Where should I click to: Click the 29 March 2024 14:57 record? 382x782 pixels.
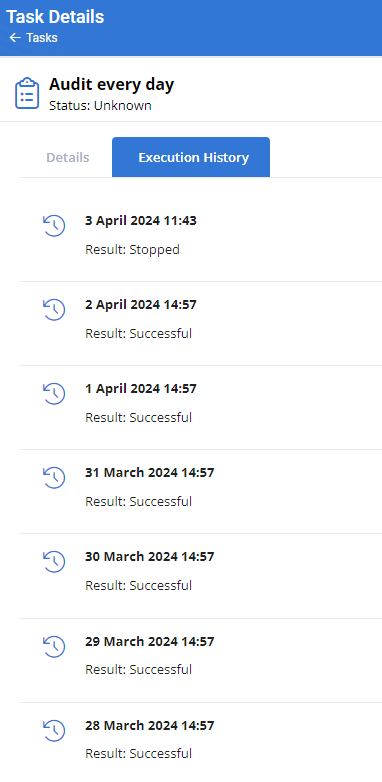coord(201,660)
